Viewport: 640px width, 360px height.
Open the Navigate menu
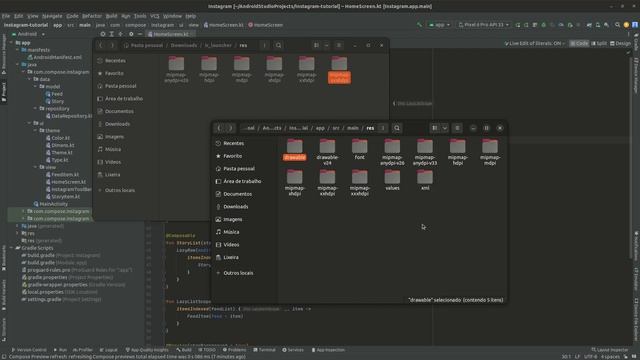pyautogui.click(x=52, y=16)
